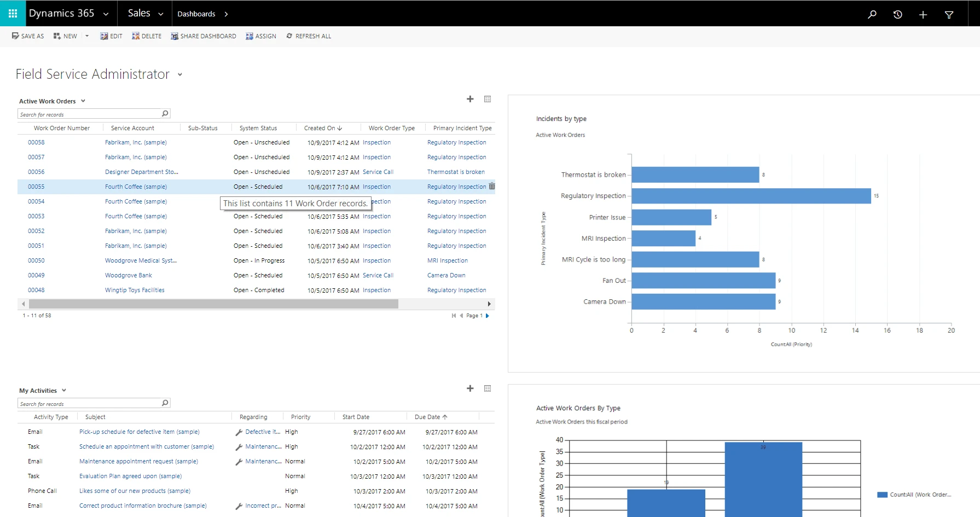
Task: Click SHARE DASHBOARD command
Action: click(x=204, y=36)
